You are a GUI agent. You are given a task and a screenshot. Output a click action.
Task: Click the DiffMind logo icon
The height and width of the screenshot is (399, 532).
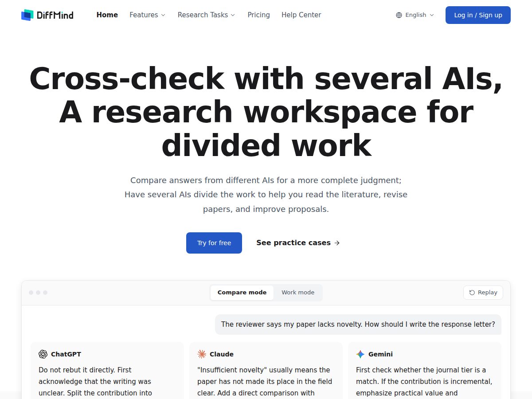27,15
